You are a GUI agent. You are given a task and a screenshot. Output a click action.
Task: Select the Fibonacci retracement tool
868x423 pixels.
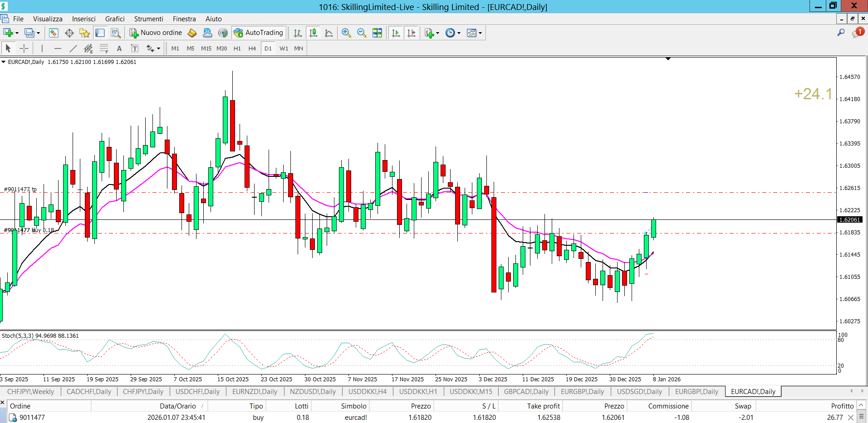click(104, 49)
